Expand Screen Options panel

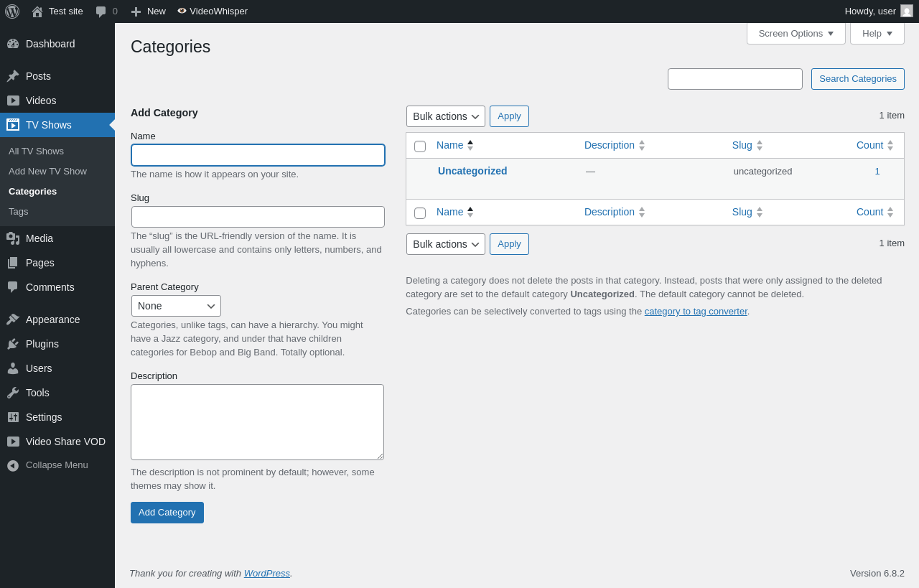pos(796,33)
